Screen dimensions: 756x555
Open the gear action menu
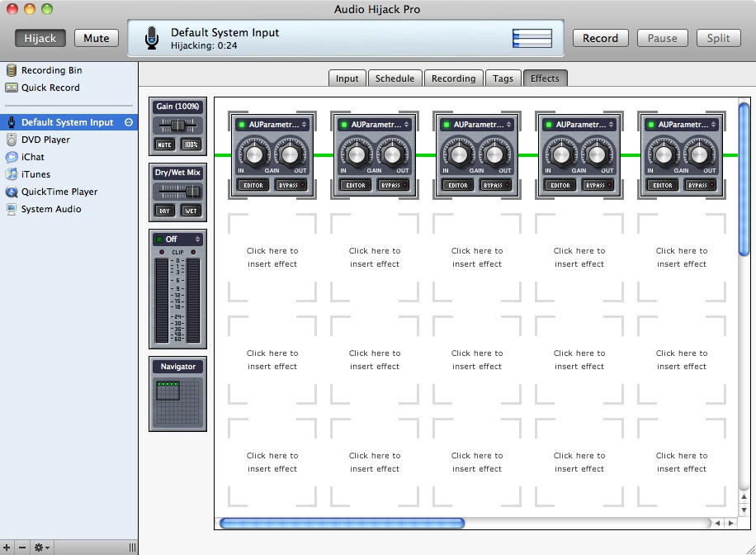41,547
